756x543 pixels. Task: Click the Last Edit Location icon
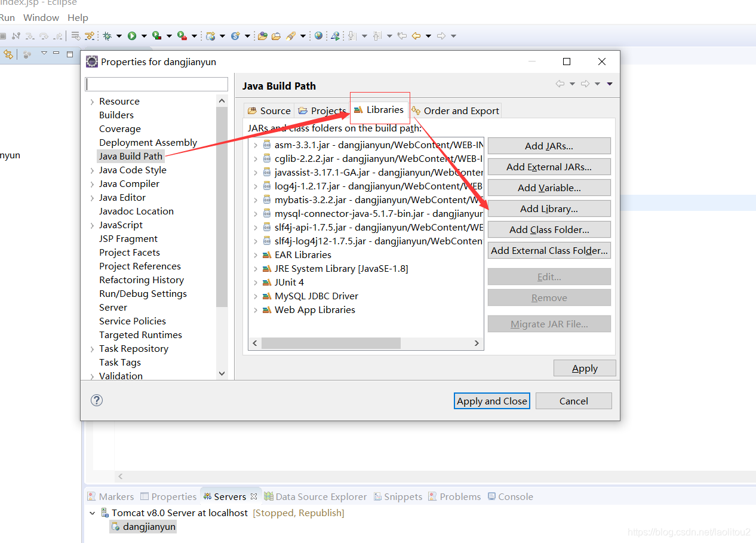402,36
